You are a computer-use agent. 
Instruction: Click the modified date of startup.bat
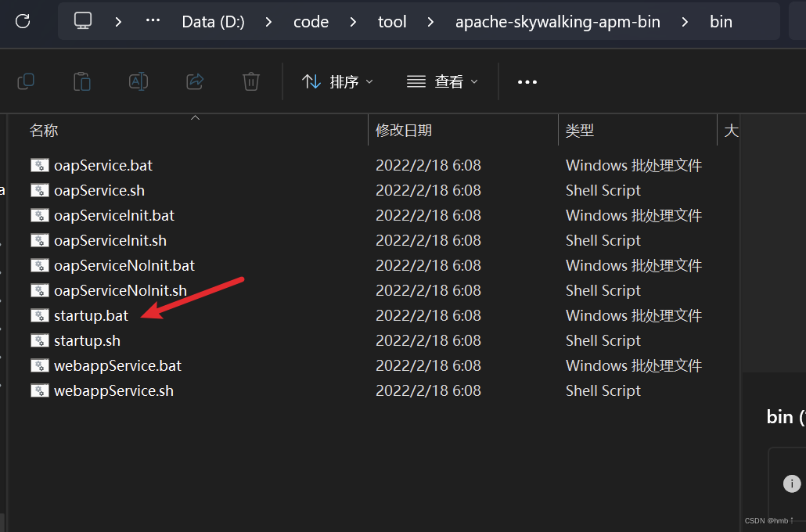click(428, 315)
